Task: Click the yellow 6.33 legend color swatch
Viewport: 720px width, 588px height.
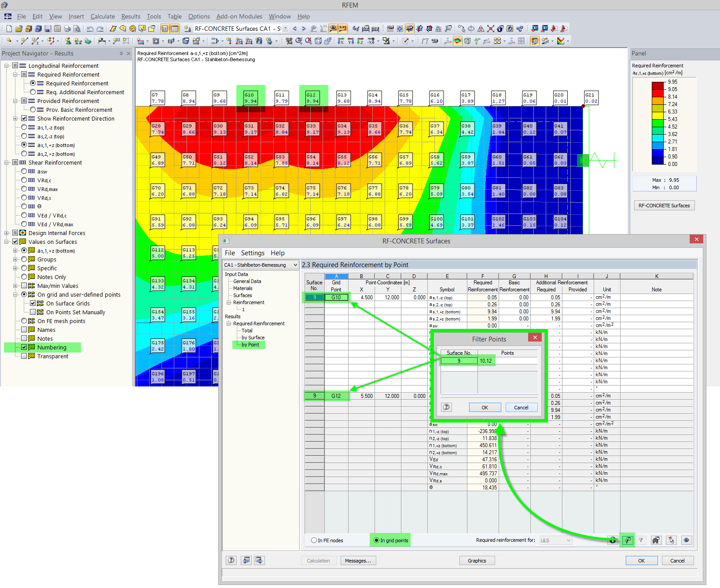Action: coord(658,115)
